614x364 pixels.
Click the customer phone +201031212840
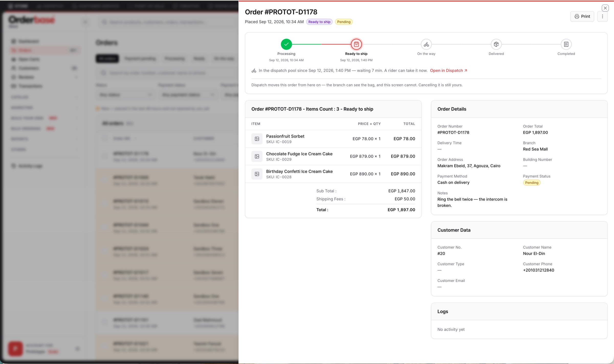coord(539,270)
